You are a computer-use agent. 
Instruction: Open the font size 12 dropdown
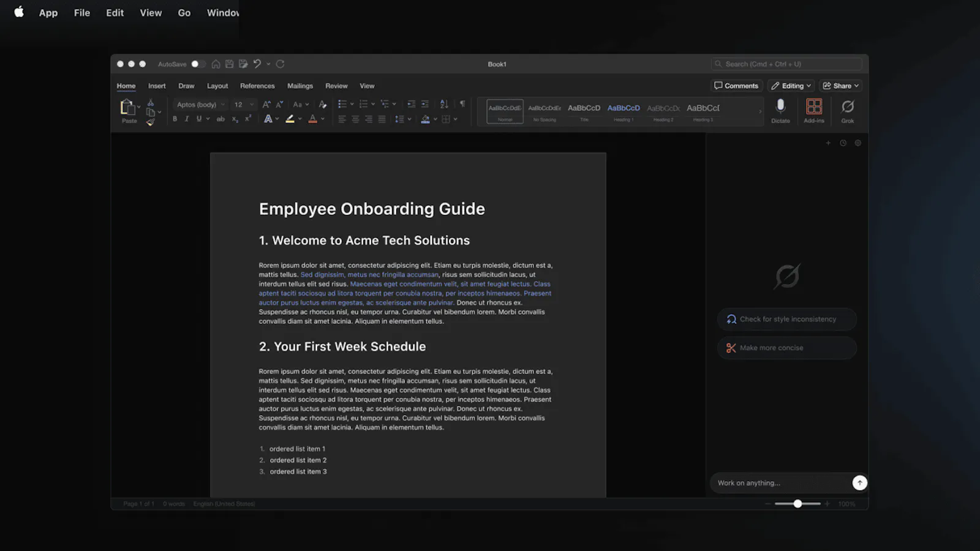point(243,105)
